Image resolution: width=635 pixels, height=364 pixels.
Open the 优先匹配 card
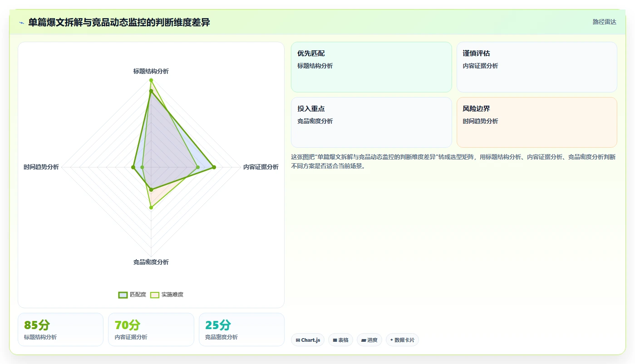pos(371,67)
